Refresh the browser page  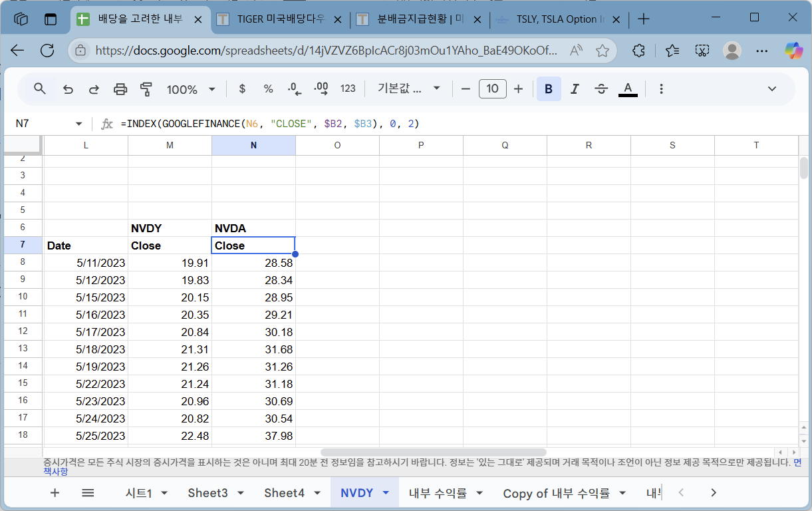coord(47,51)
